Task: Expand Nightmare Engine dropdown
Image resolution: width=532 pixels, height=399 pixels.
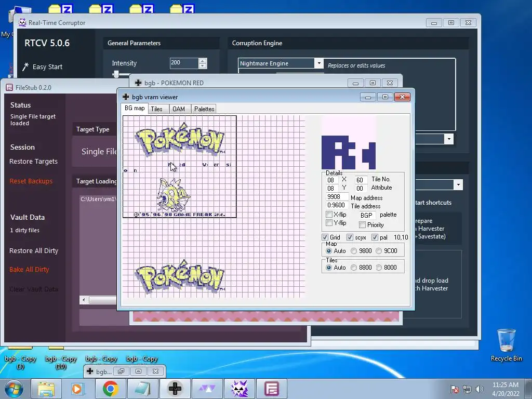Action: (318, 63)
